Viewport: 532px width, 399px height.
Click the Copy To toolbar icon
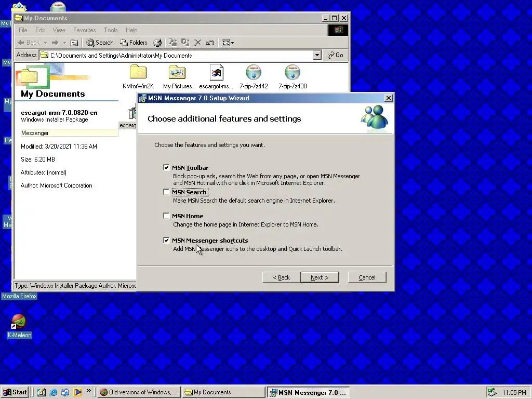185,43
